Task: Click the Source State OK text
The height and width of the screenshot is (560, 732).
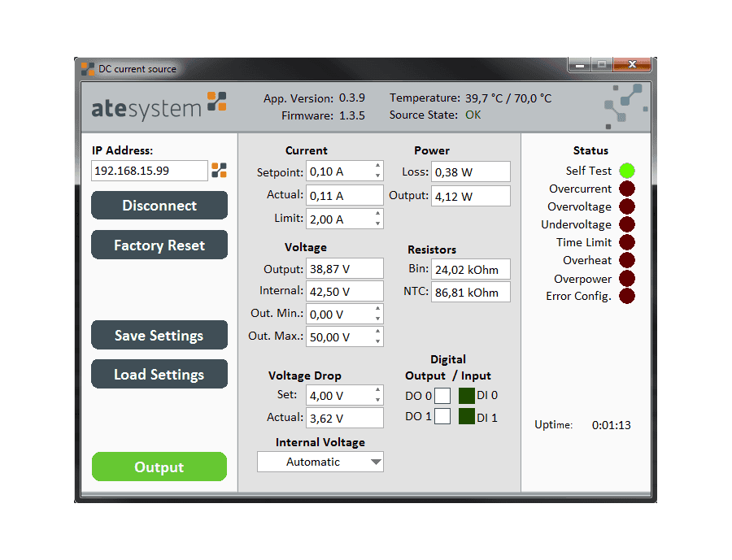Action: (473, 115)
